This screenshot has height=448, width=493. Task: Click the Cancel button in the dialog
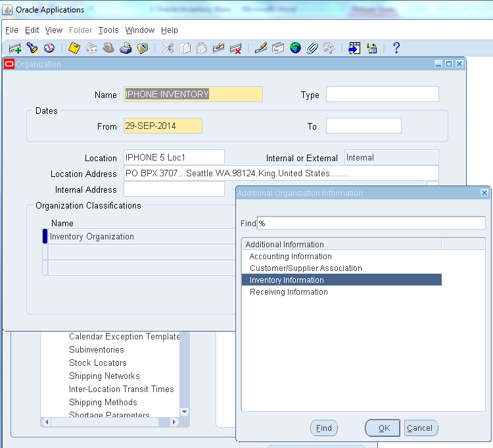tap(421, 428)
